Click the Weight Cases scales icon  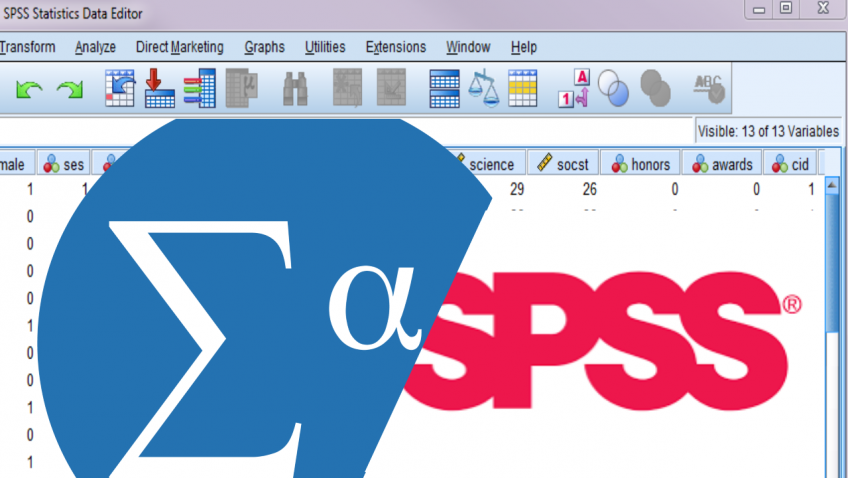(x=483, y=88)
